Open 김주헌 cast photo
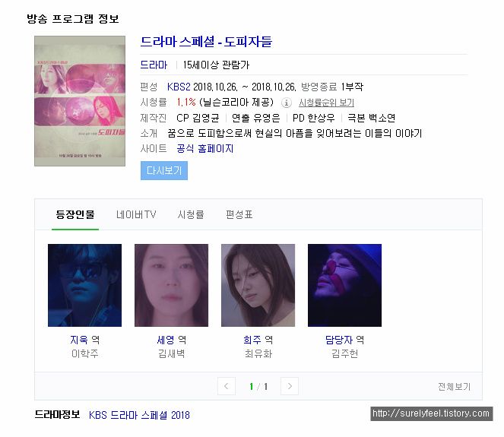 coord(344,285)
